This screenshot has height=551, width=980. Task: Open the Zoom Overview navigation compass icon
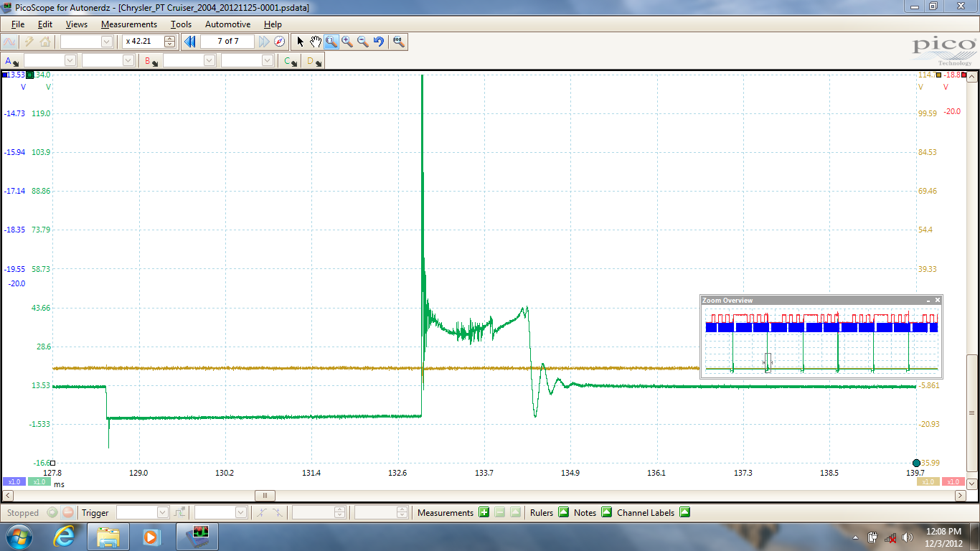(x=278, y=41)
